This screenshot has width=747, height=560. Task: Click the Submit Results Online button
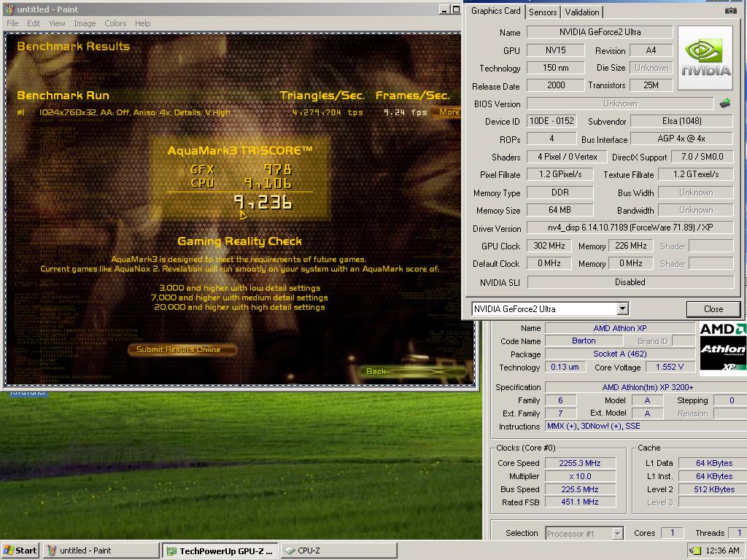[182, 349]
